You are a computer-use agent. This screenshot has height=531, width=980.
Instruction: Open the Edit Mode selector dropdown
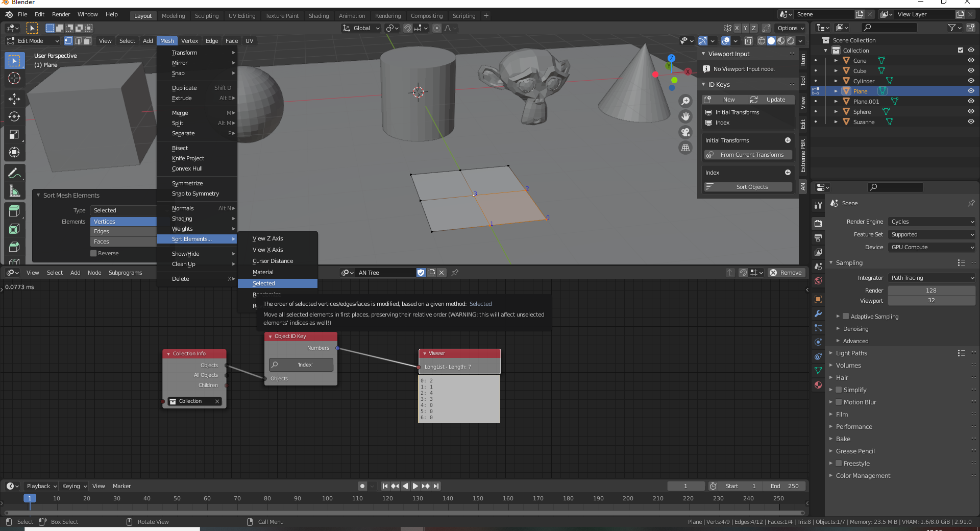(x=33, y=41)
